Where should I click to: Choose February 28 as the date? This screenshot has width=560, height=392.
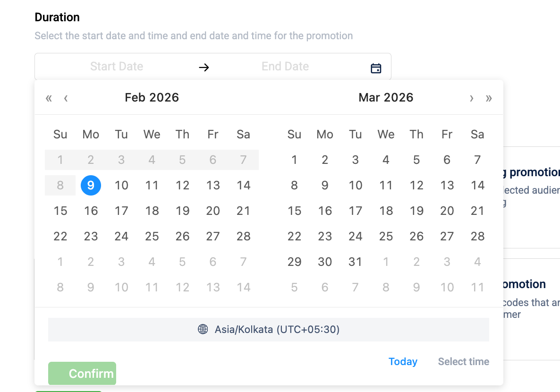pyautogui.click(x=243, y=236)
